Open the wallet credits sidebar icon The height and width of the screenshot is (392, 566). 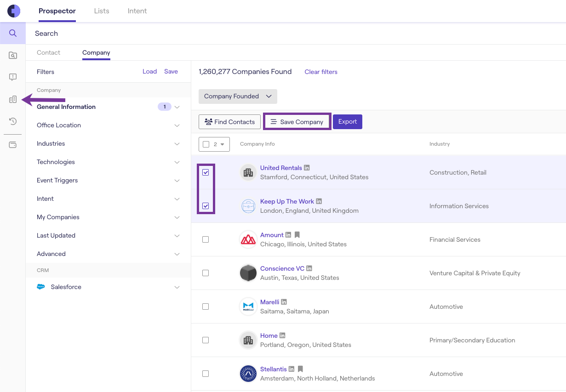[13, 145]
